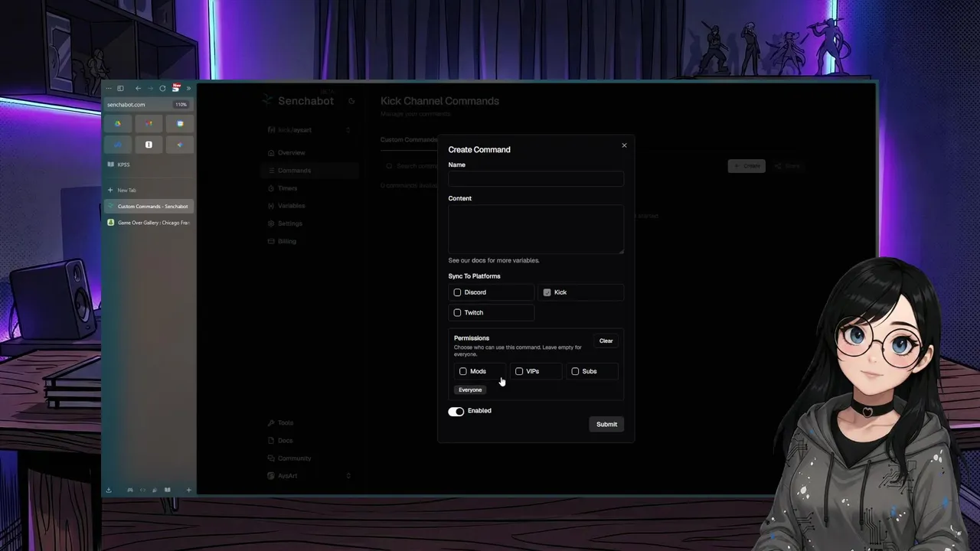Open the docs link under Content
The image size is (980, 551).
click(x=479, y=260)
